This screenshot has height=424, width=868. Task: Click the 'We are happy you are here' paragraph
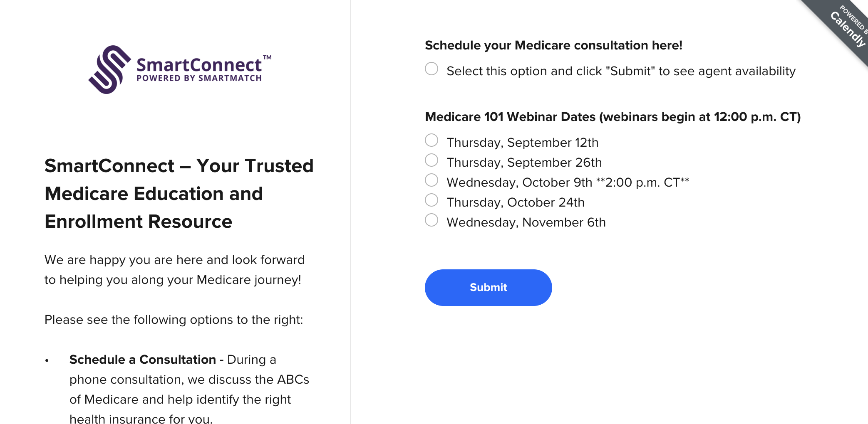(x=174, y=270)
